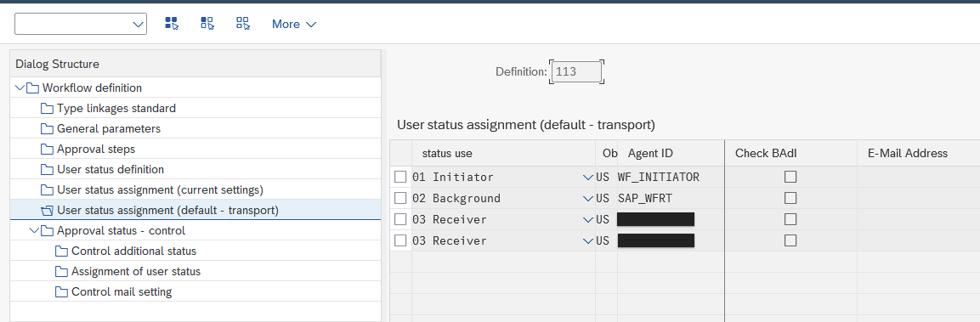The width and height of the screenshot is (980, 322).
Task: Select the first 03 Receiver row checkbox
Action: coord(400,219)
